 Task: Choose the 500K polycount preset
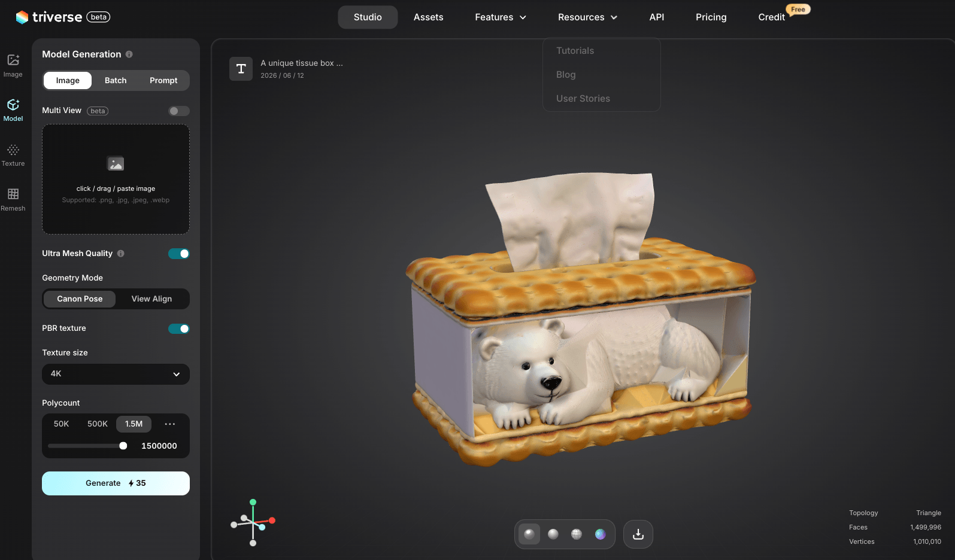[x=98, y=424]
